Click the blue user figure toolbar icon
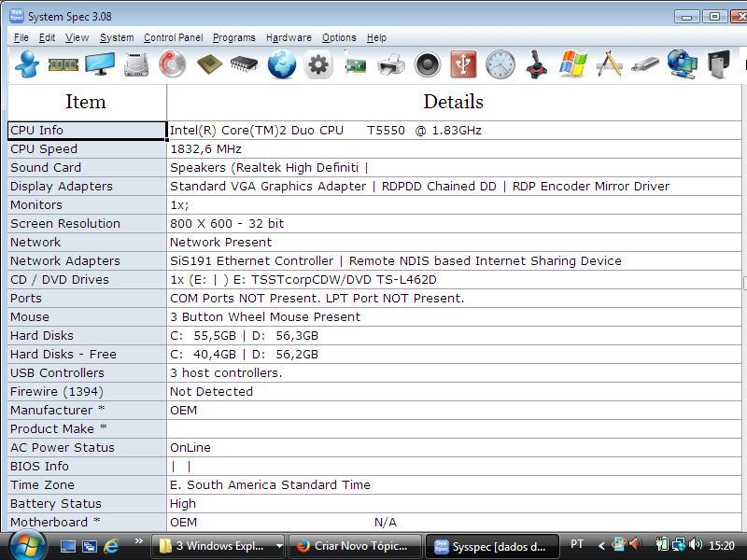This screenshot has width=747, height=560. tap(27, 63)
